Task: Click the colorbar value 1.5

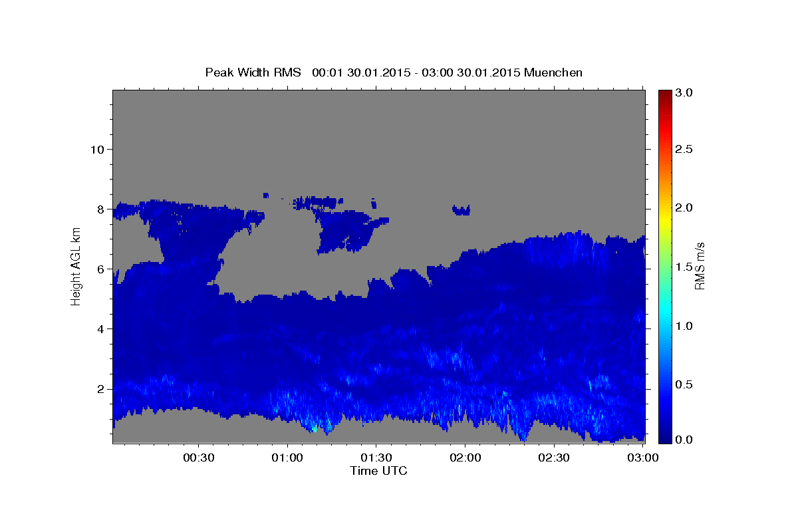Action: (684, 267)
